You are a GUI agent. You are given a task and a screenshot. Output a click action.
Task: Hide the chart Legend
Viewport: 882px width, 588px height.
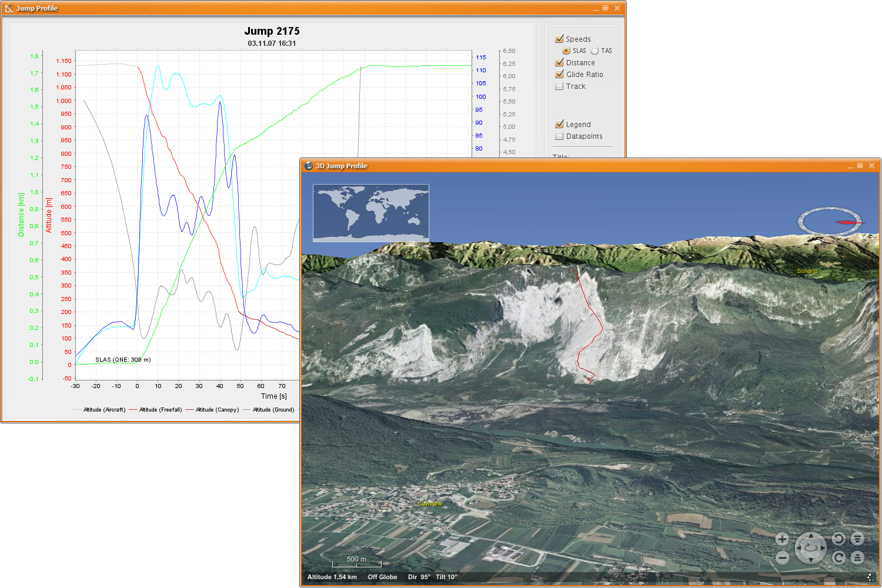[x=560, y=124]
